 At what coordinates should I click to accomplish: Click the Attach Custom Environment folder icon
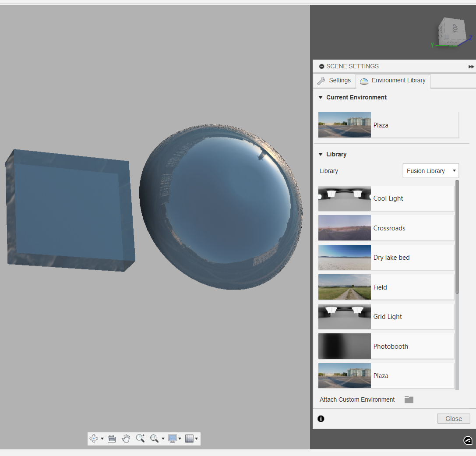pos(409,399)
